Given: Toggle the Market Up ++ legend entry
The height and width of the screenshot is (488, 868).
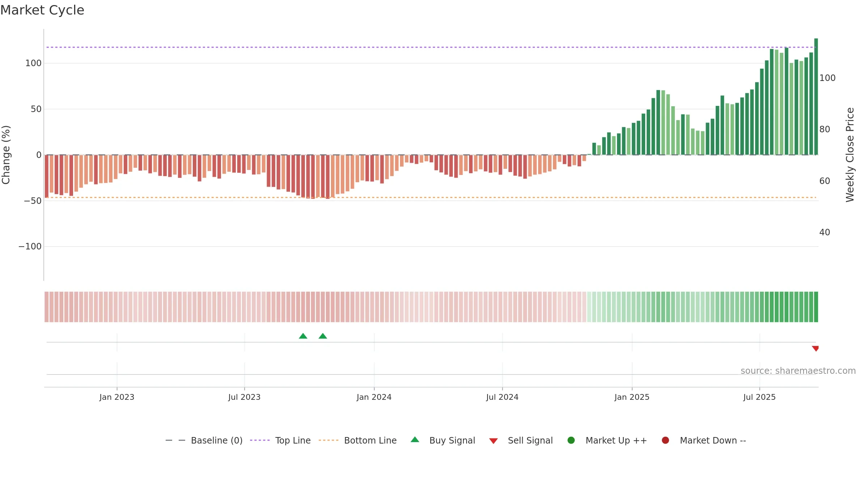Looking at the screenshot, I should [x=607, y=440].
